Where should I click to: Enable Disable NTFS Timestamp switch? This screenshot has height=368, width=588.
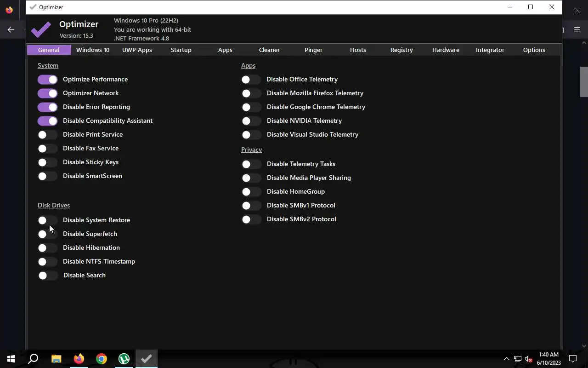48,262
